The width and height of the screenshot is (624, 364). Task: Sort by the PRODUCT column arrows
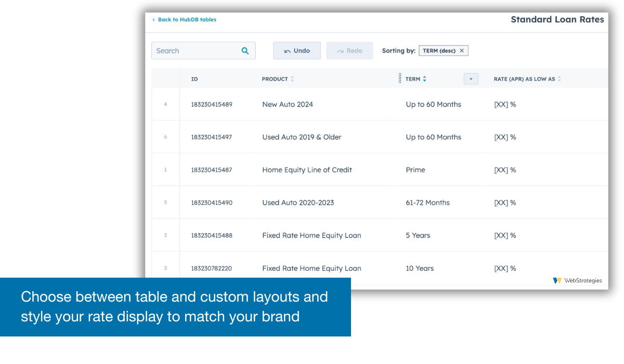point(292,79)
